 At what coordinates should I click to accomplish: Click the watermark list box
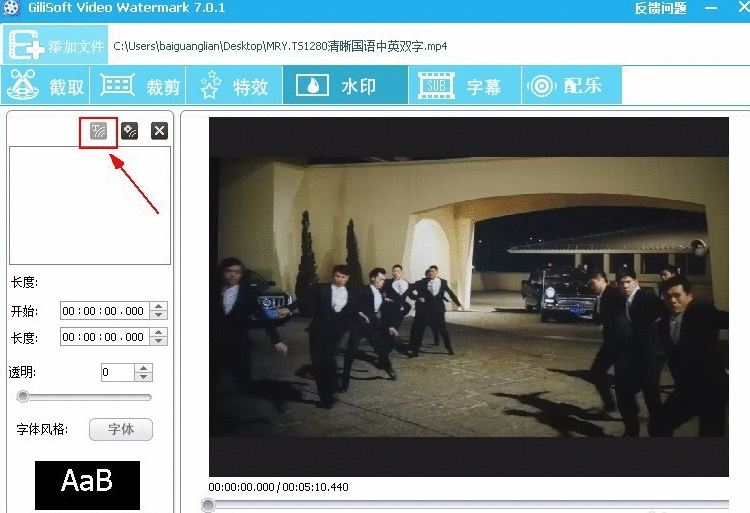click(x=90, y=206)
